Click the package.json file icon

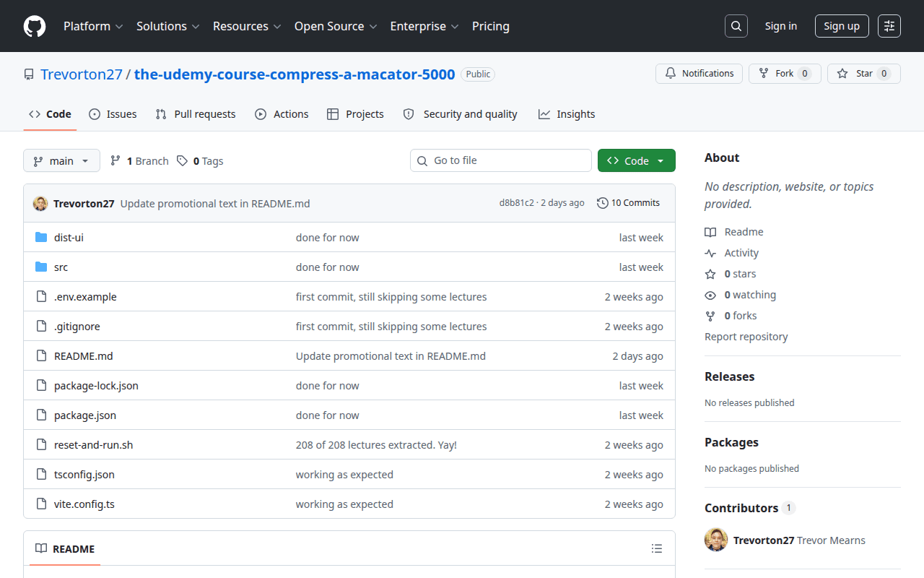(41, 415)
